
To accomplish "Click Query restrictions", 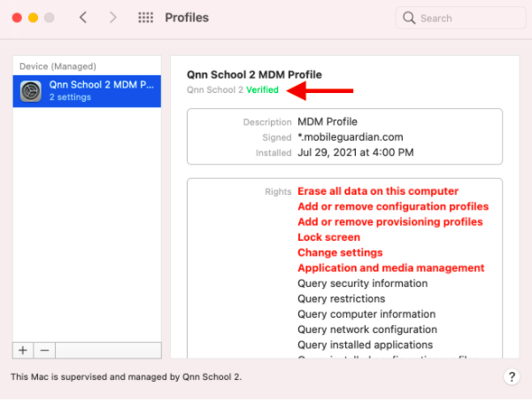I will [342, 298].
